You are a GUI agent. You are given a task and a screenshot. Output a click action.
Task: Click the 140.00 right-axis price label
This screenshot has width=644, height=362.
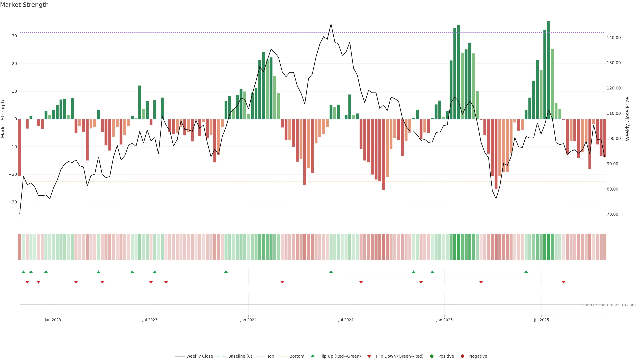(x=613, y=38)
